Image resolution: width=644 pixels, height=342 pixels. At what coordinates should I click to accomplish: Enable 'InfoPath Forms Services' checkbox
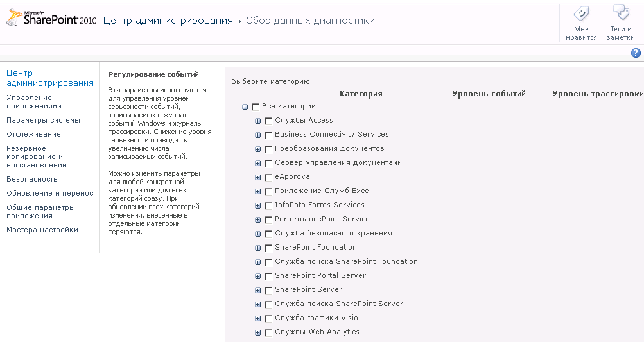pos(268,206)
